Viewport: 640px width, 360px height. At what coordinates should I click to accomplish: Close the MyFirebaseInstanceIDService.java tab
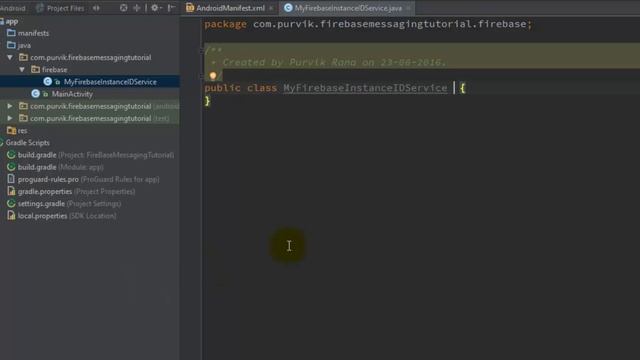click(x=408, y=8)
